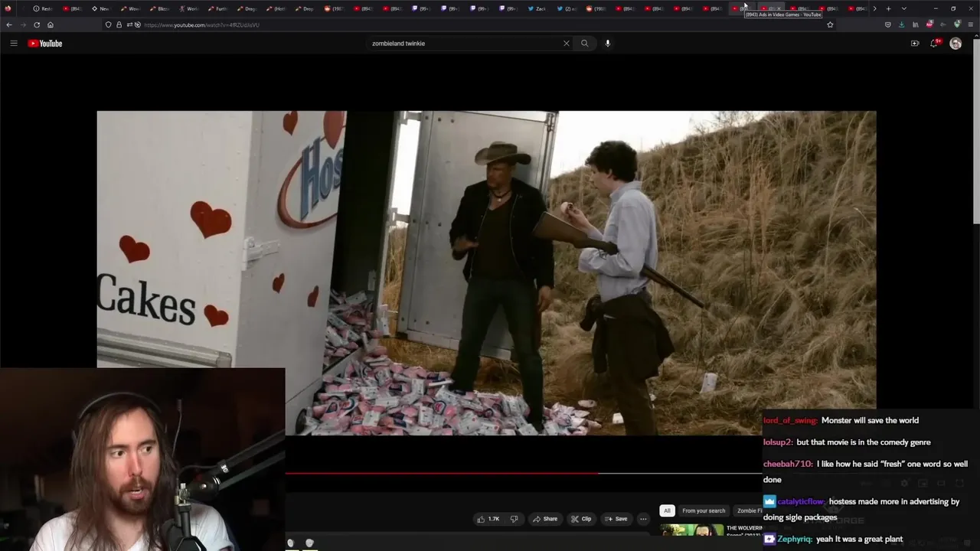Save the video to a playlist
The height and width of the screenshot is (551, 980).
616,519
